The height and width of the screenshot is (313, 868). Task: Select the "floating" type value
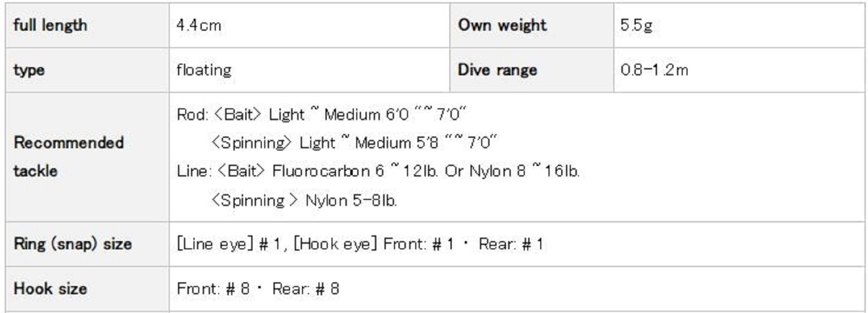pos(204,70)
